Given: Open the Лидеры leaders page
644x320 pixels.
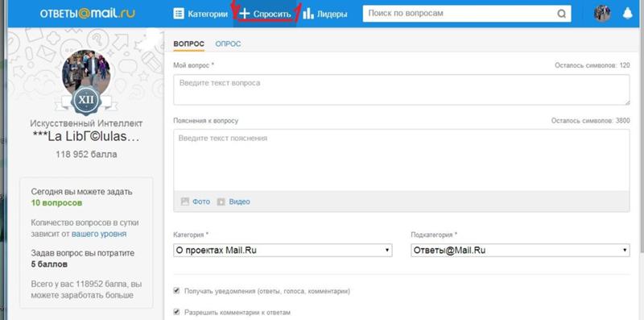Looking at the screenshot, I should [325, 14].
